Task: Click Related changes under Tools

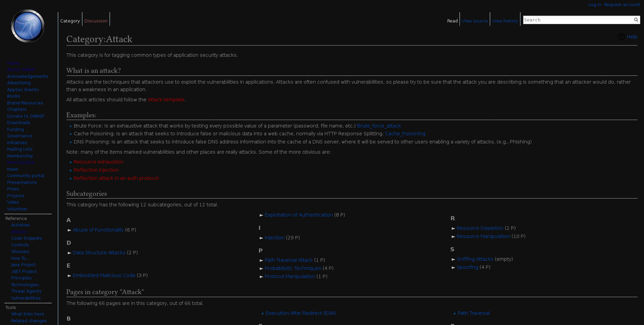Action: pyautogui.click(x=29, y=321)
